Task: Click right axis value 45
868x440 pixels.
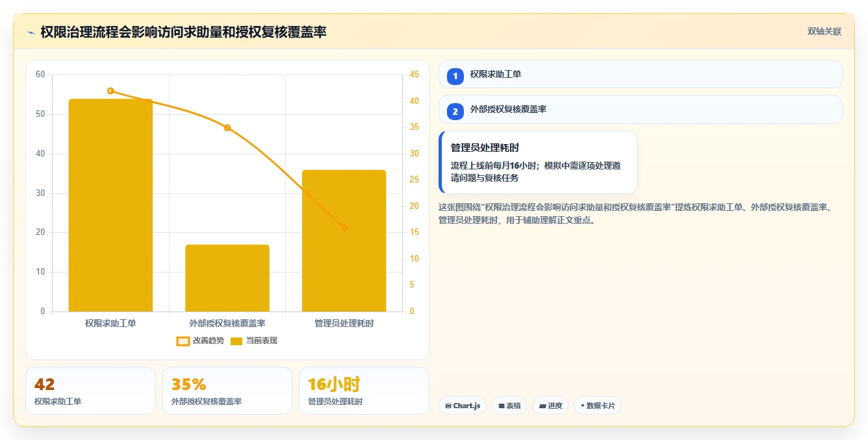Action: pyautogui.click(x=414, y=75)
